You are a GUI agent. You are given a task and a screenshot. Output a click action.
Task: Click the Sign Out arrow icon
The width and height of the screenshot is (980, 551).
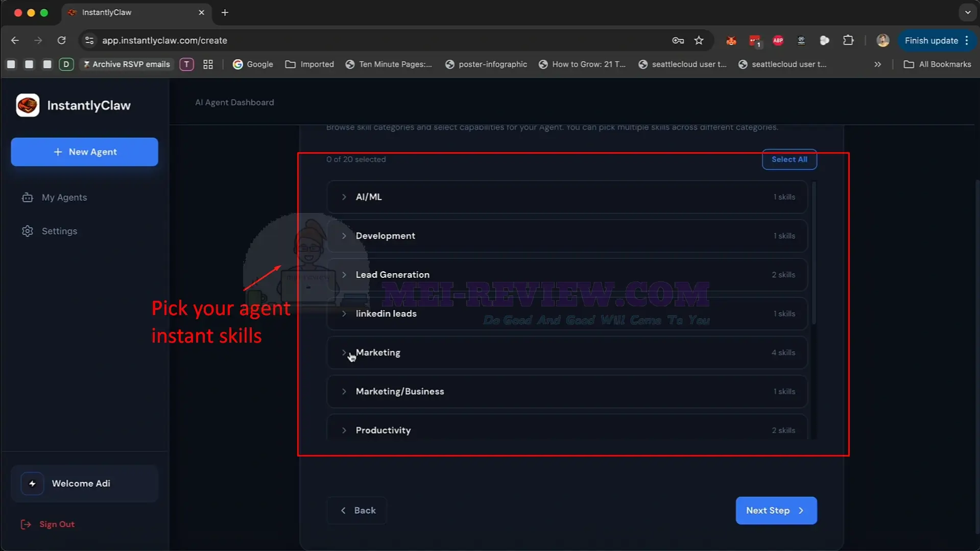[26, 524]
